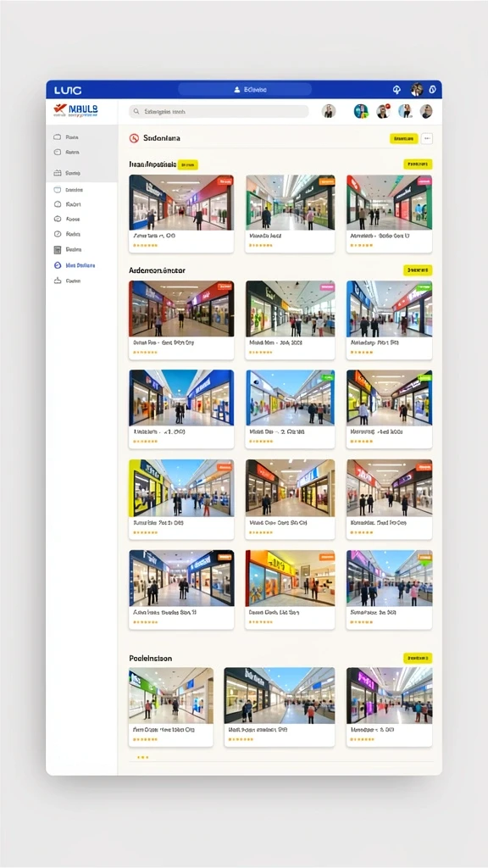Click the upload cloud icon in blue header

click(x=396, y=90)
